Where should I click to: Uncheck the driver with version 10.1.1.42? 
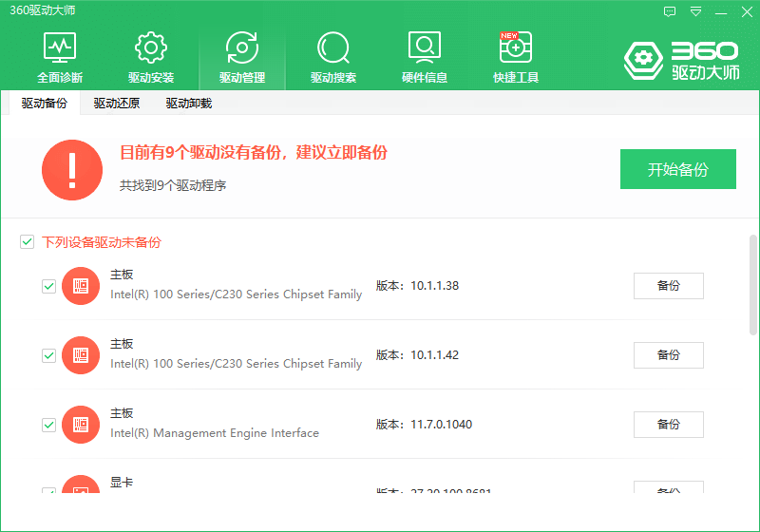(x=49, y=355)
